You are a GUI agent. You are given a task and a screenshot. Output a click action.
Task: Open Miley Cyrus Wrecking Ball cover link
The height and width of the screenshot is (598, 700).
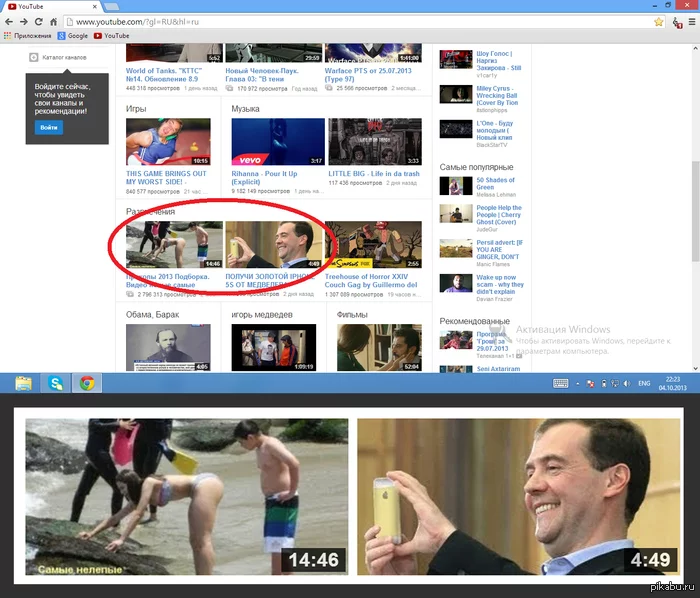(x=497, y=96)
